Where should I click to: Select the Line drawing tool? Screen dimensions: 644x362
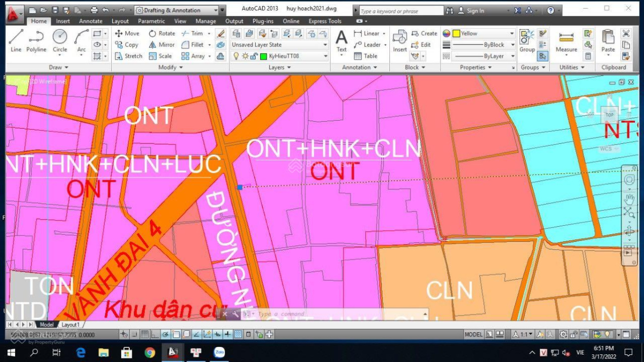[16, 40]
